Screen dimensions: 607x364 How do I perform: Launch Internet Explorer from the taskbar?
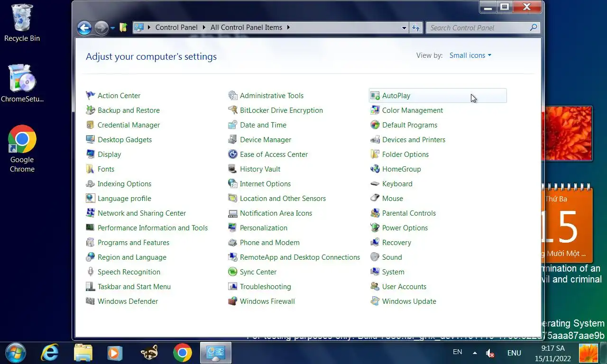click(50, 353)
